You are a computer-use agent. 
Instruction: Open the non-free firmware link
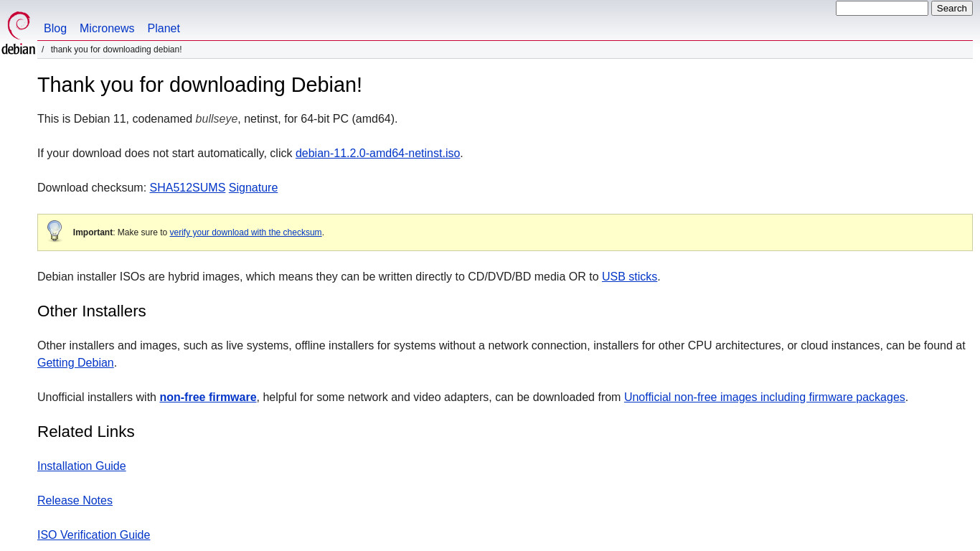tap(208, 397)
